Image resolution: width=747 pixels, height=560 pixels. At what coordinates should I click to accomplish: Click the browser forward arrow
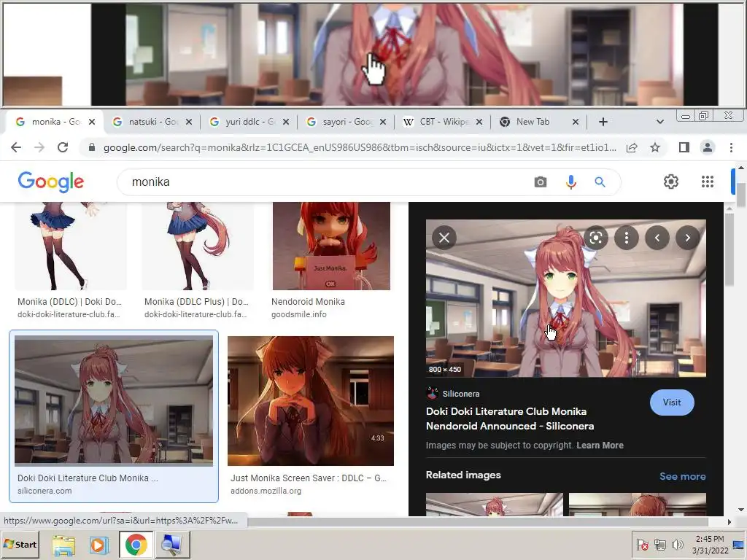(39, 147)
